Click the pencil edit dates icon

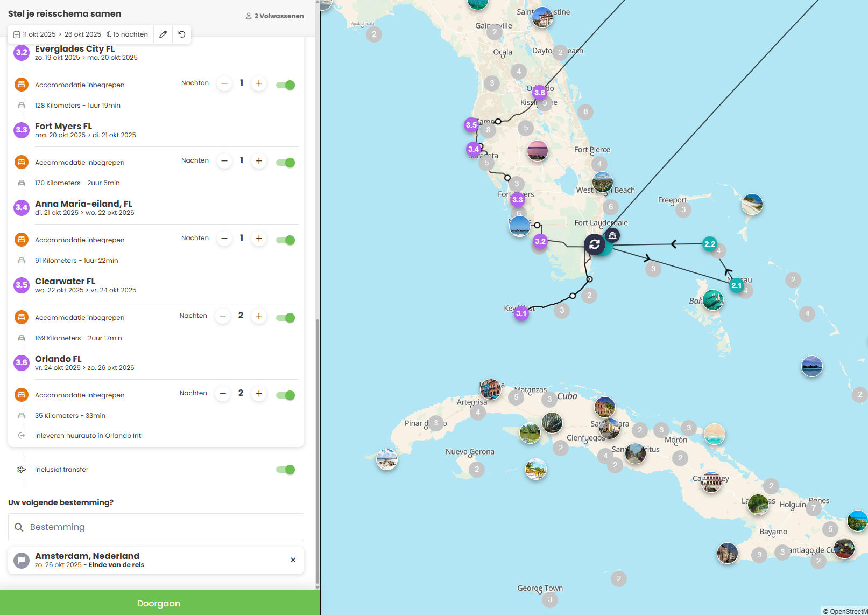tap(163, 34)
